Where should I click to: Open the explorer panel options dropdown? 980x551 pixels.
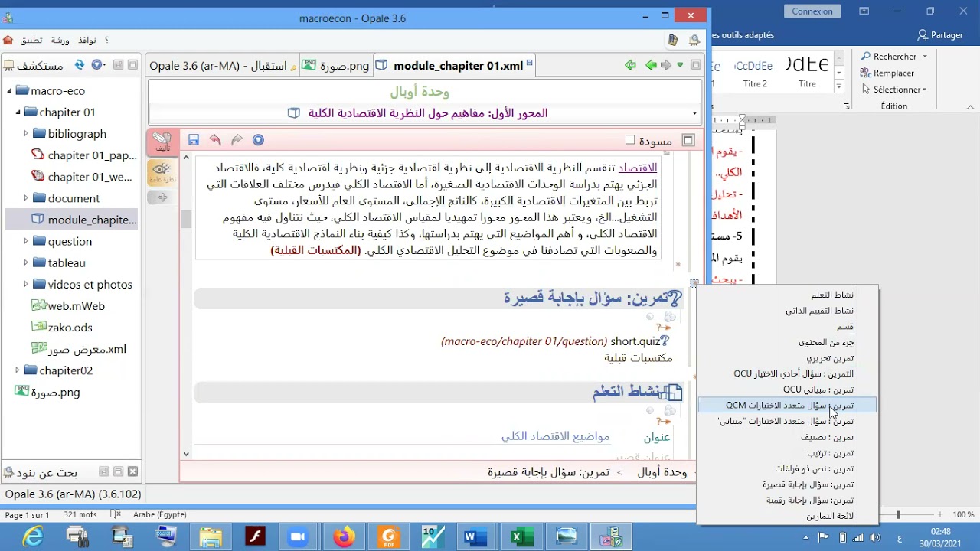coord(98,65)
